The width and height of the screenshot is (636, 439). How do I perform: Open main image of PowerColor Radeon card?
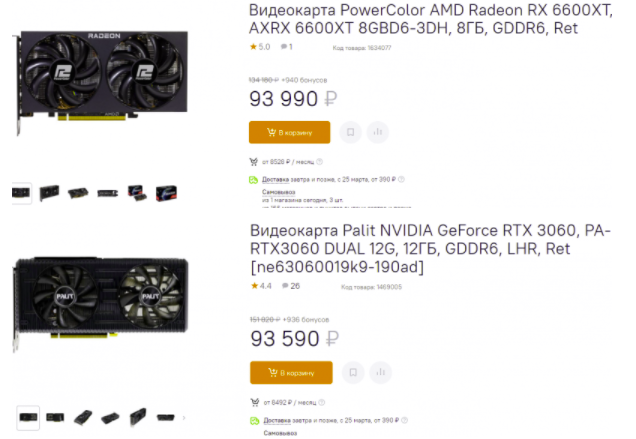point(101,81)
